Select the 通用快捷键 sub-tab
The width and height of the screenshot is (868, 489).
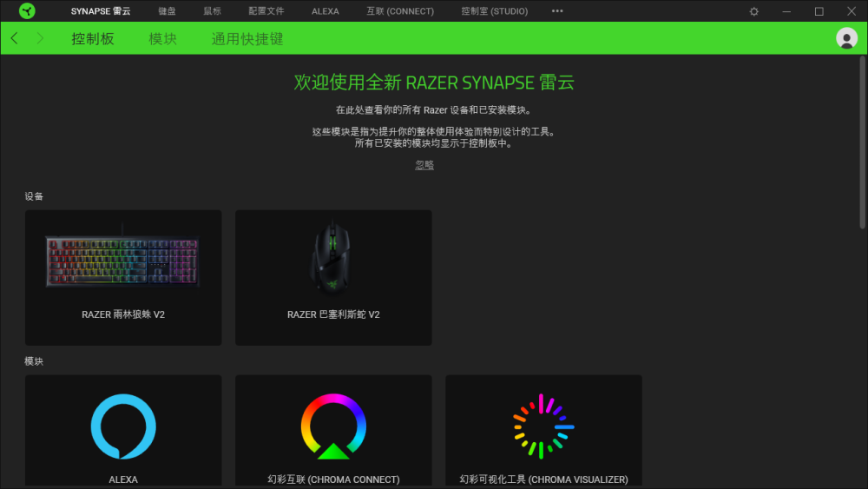tap(247, 38)
